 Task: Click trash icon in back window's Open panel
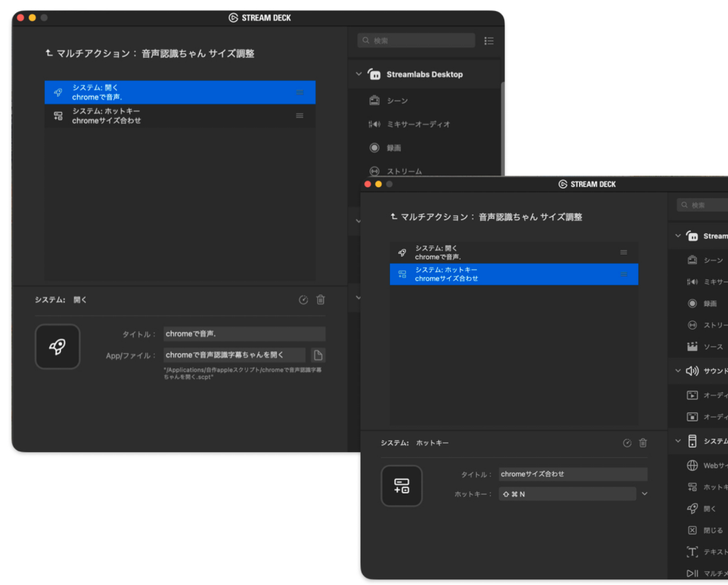321,300
